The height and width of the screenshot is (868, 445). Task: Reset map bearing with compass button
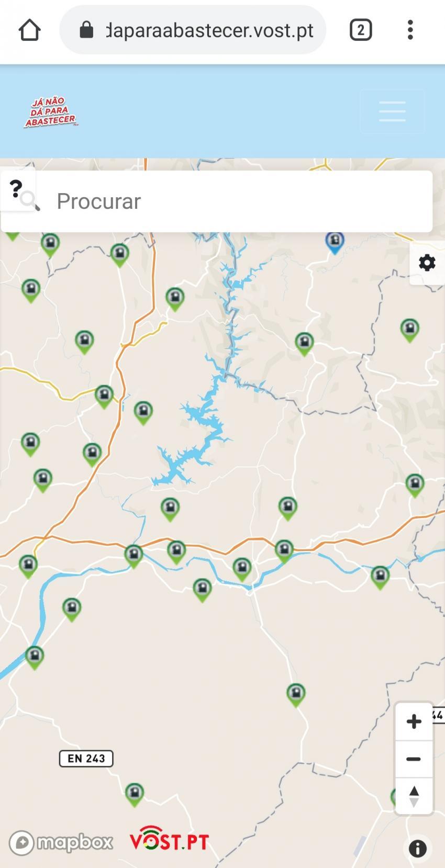(x=414, y=796)
